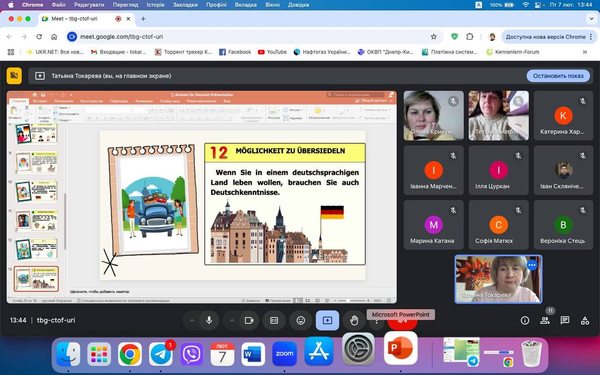Open Закладки menu in menu bar

tap(185, 5)
